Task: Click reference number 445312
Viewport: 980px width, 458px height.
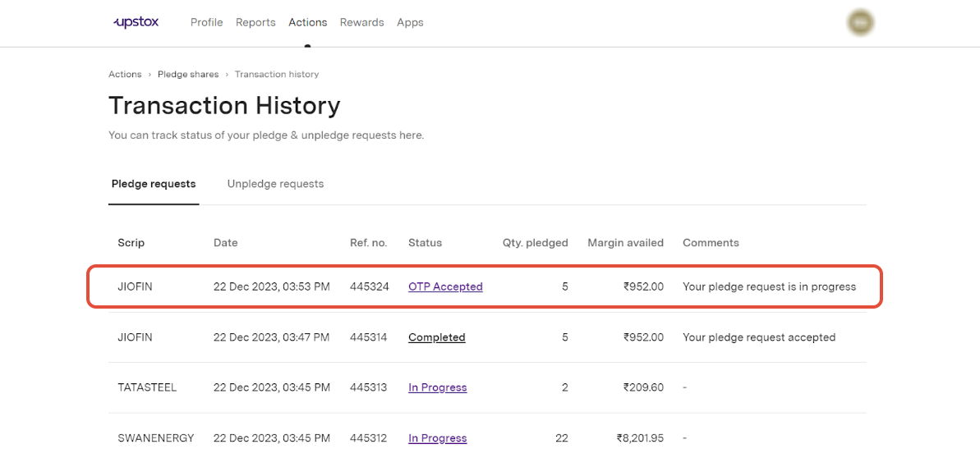Action: (x=369, y=438)
